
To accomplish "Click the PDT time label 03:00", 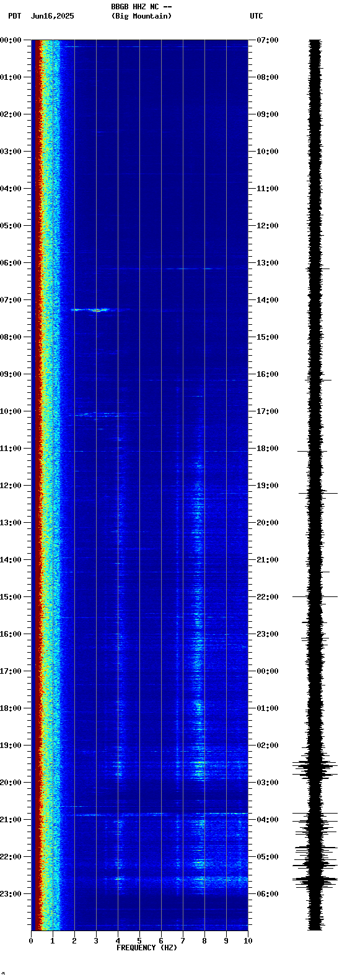I will [x=11, y=152].
